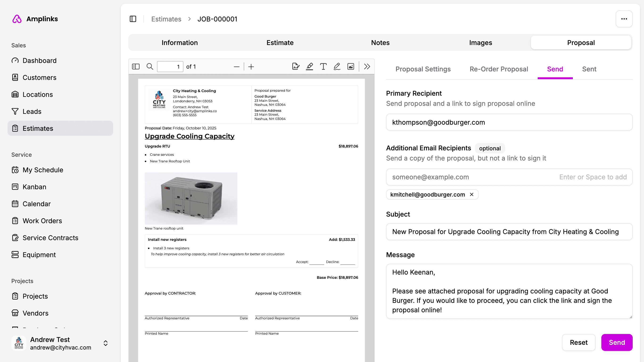Remove kmitchell@goodburger.com recipient
Viewport: 644px width, 362px height.
click(x=471, y=194)
